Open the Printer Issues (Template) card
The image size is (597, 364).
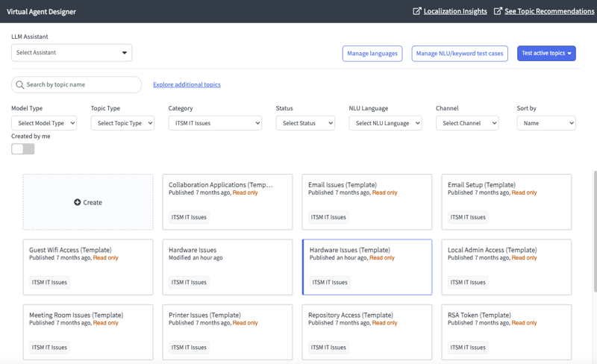tap(228, 333)
